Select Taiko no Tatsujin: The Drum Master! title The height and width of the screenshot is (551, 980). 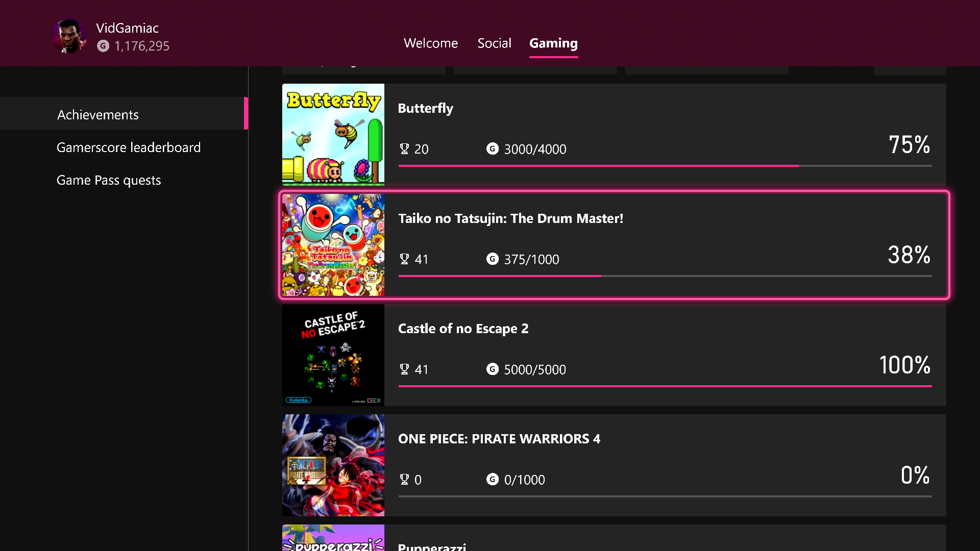(510, 219)
